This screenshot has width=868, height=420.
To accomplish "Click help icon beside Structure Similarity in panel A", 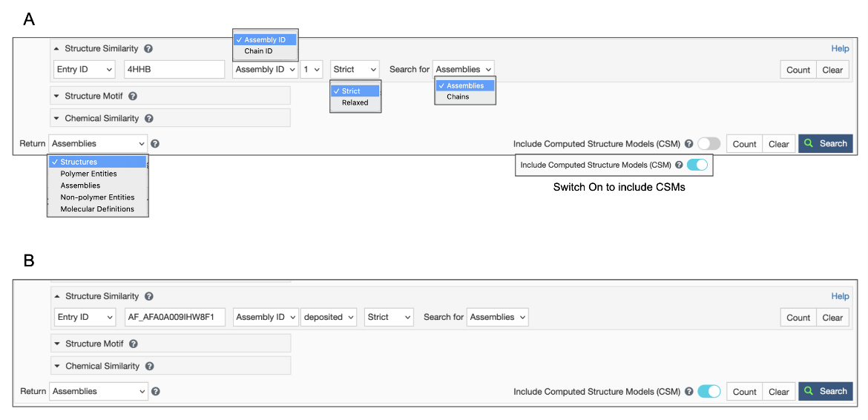I will tap(148, 49).
